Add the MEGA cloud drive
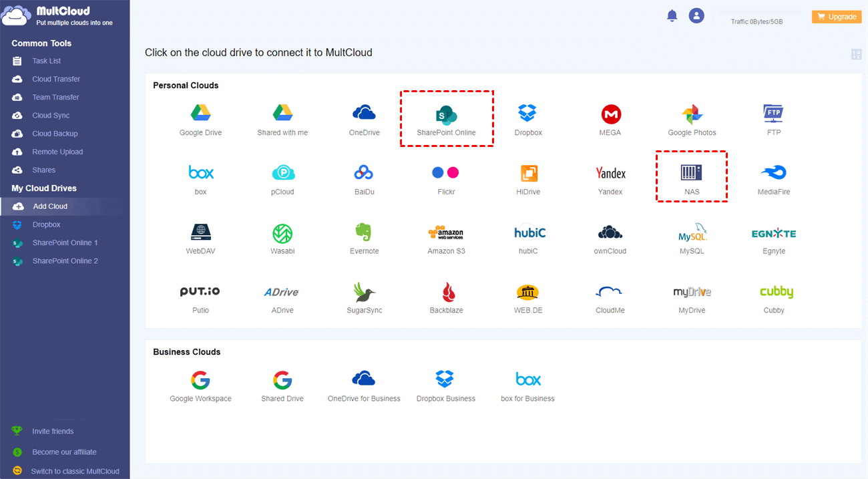The image size is (868, 479). click(x=610, y=114)
